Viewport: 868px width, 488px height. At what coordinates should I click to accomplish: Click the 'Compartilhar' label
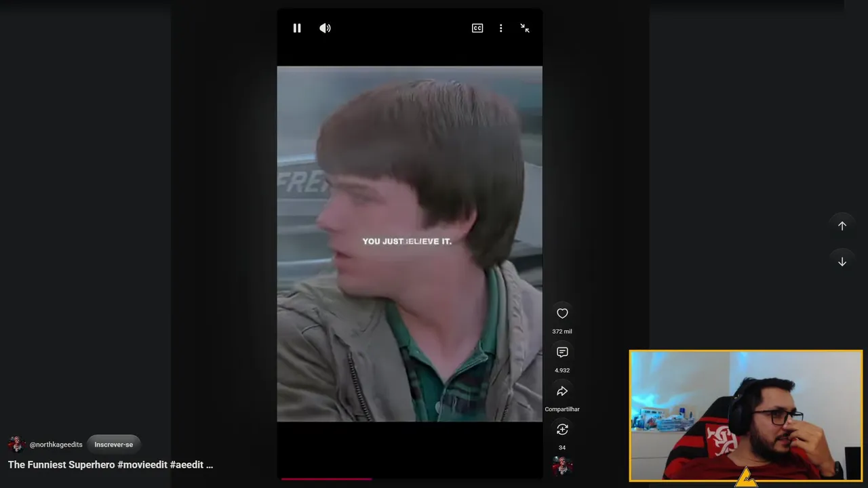coord(562,409)
